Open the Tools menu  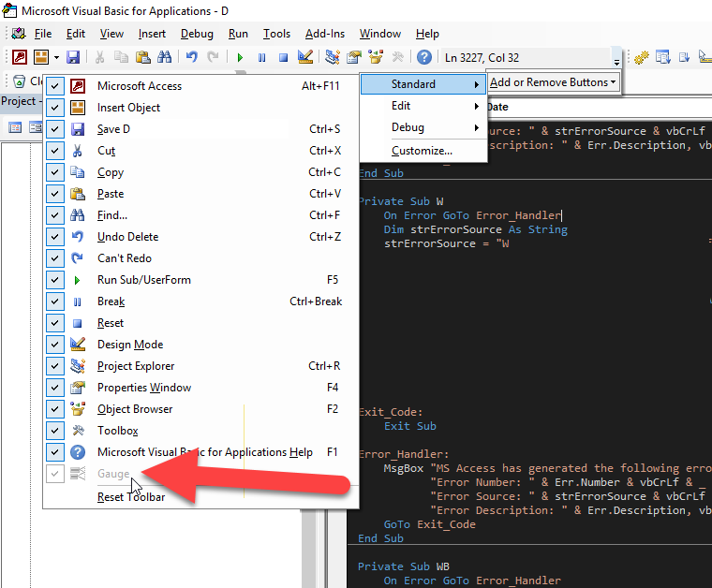pos(276,34)
